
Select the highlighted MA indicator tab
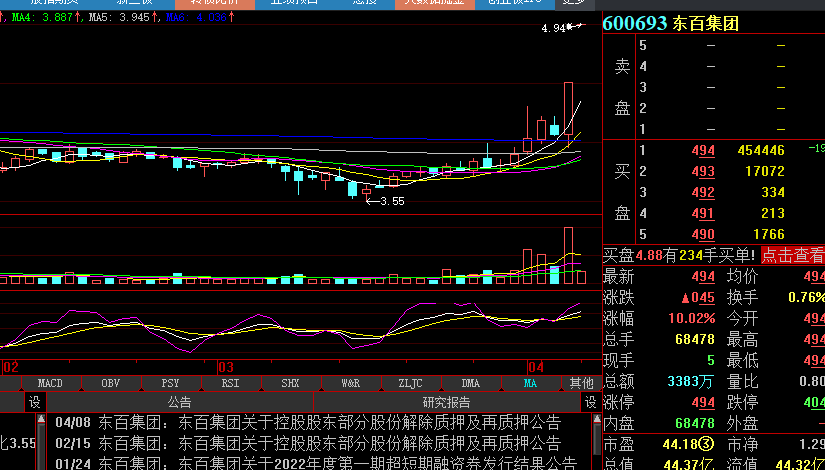[x=530, y=383]
